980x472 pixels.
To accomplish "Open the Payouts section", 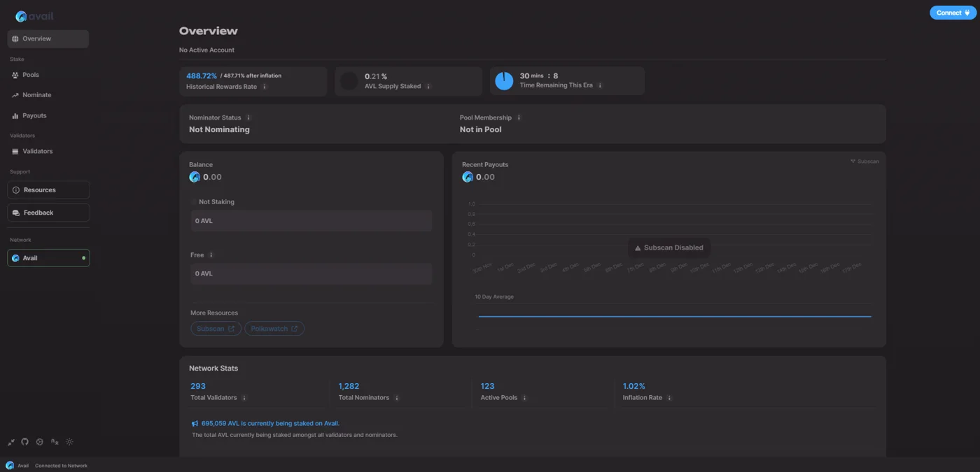I will coord(48,116).
